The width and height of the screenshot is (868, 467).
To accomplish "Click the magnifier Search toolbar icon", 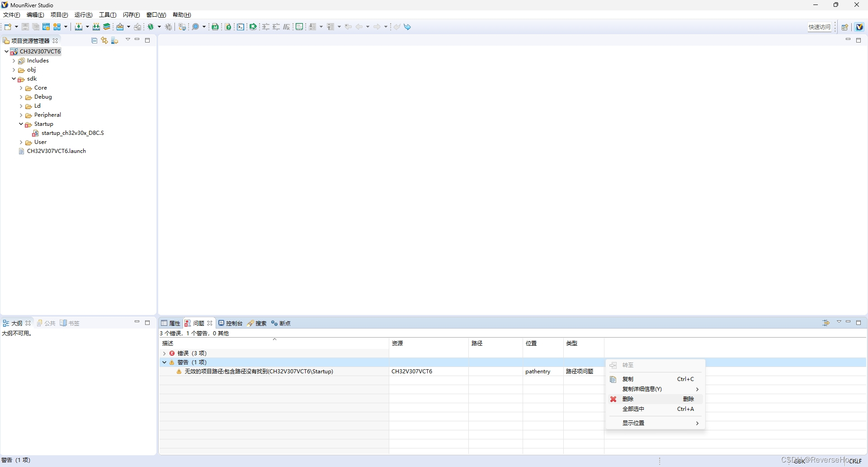I will 195,27.
